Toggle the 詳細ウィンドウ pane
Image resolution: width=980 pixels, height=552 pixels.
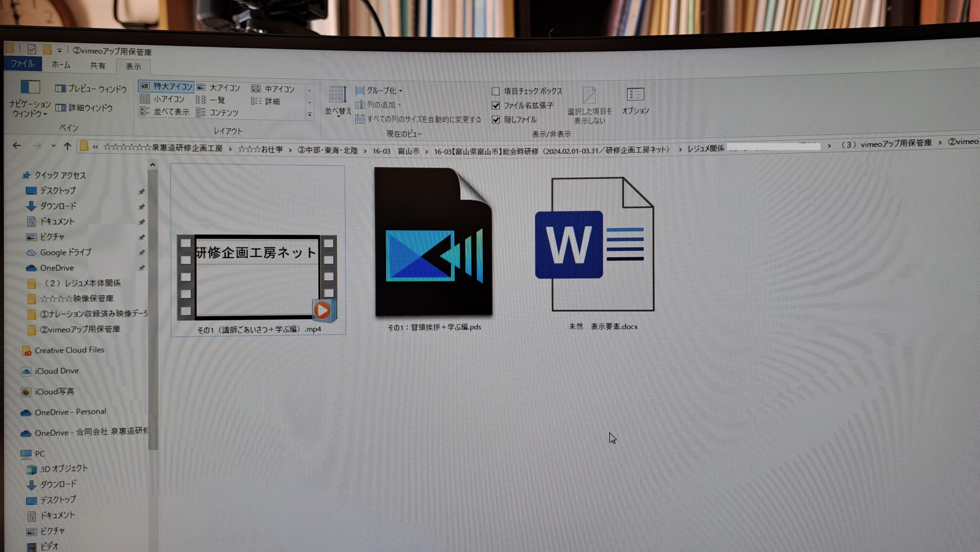click(84, 108)
